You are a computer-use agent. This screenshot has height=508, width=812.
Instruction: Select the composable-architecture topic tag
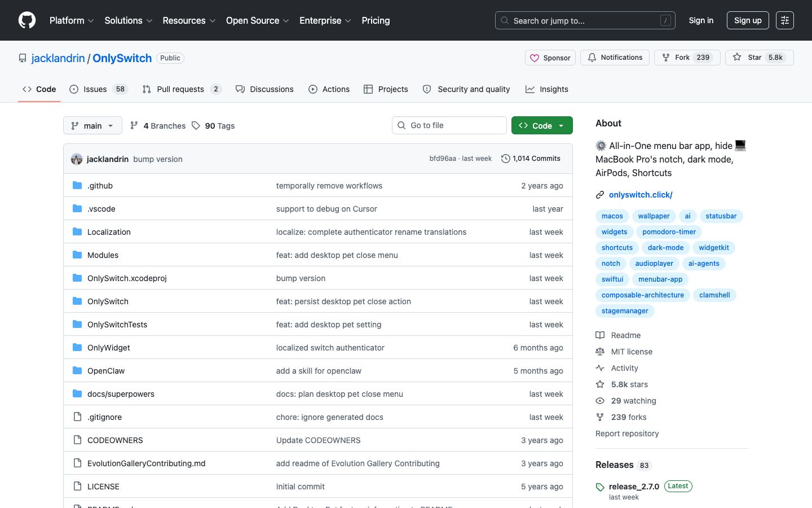(643, 295)
